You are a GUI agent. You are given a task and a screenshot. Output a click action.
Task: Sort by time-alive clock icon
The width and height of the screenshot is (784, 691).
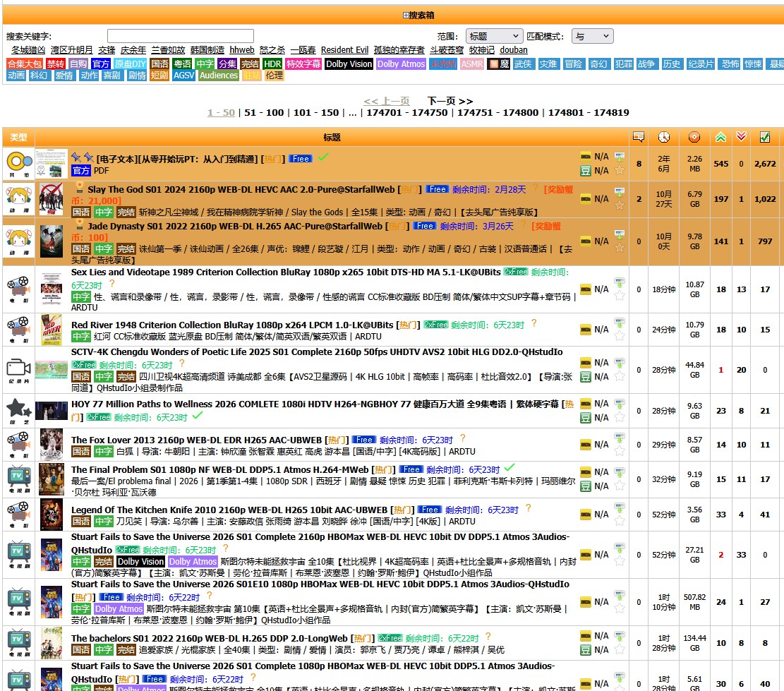coord(663,137)
